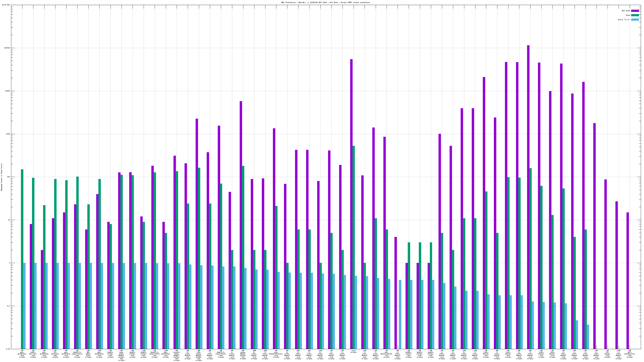Click the 100000 y-axis tick label

[x=7, y=48]
